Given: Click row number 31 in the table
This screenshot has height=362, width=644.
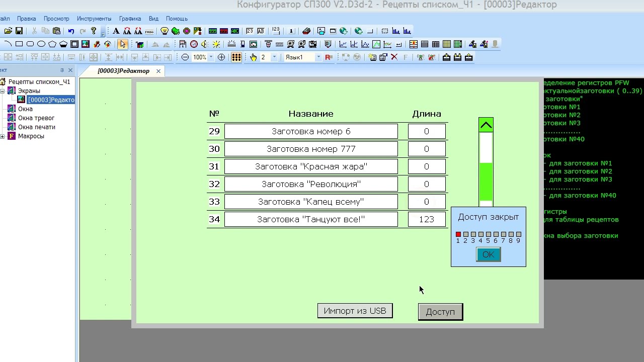Looking at the screenshot, I should click(214, 166).
